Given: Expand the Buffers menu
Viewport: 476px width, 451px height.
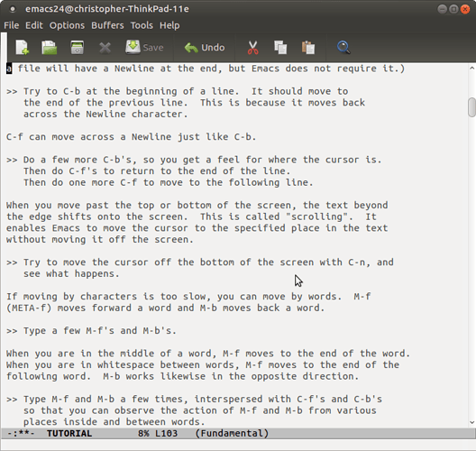Looking at the screenshot, I should point(107,25).
